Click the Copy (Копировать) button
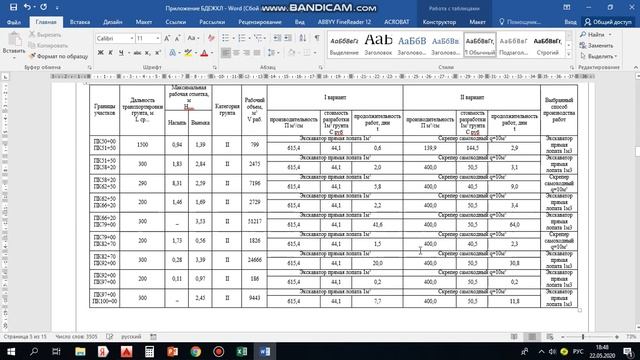 point(49,45)
